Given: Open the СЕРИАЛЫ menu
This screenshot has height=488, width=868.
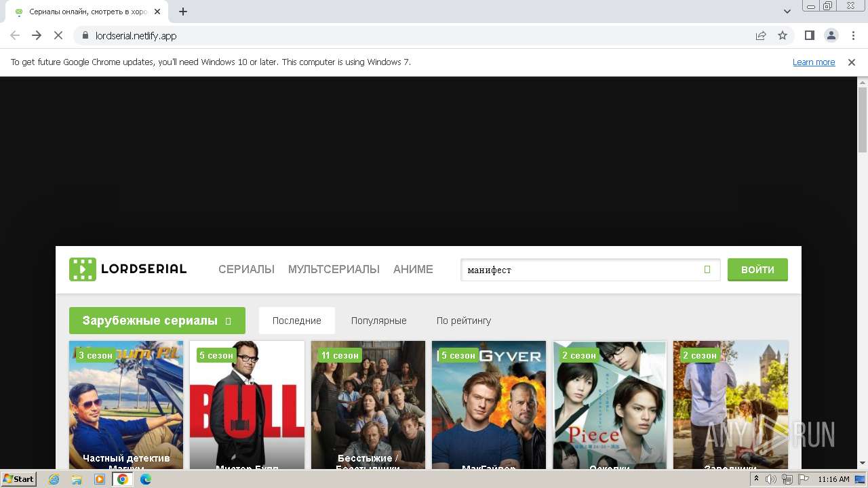Looking at the screenshot, I should click(x=246, y=269).
